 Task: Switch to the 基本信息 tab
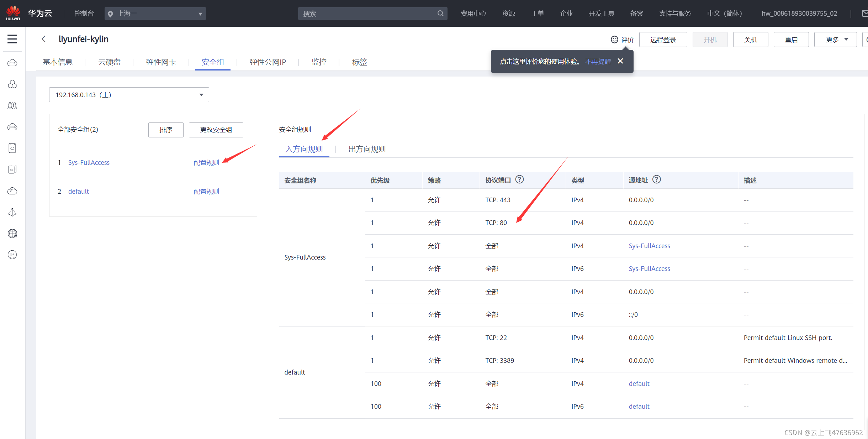[x=58, y=62]
